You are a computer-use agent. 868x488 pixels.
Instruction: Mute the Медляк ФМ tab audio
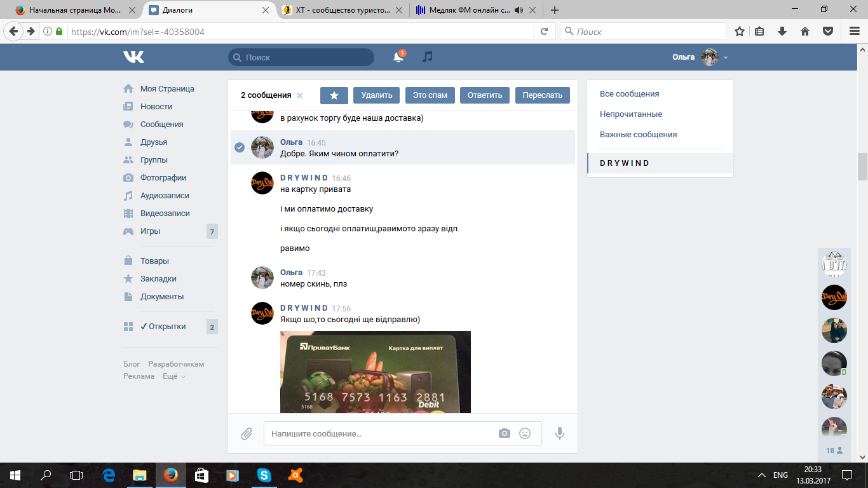pyautogui.click(x=519, y=10)
